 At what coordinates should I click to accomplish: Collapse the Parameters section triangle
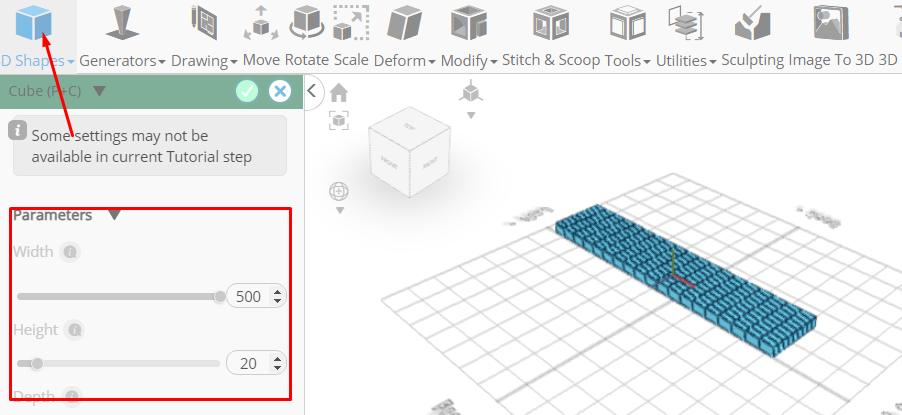tap(114, 215)
